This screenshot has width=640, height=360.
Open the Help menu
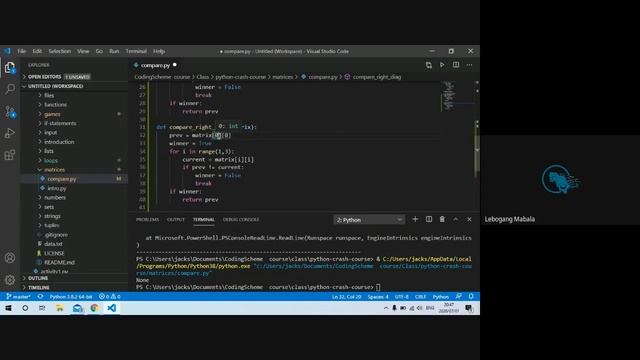pos(159,51)
